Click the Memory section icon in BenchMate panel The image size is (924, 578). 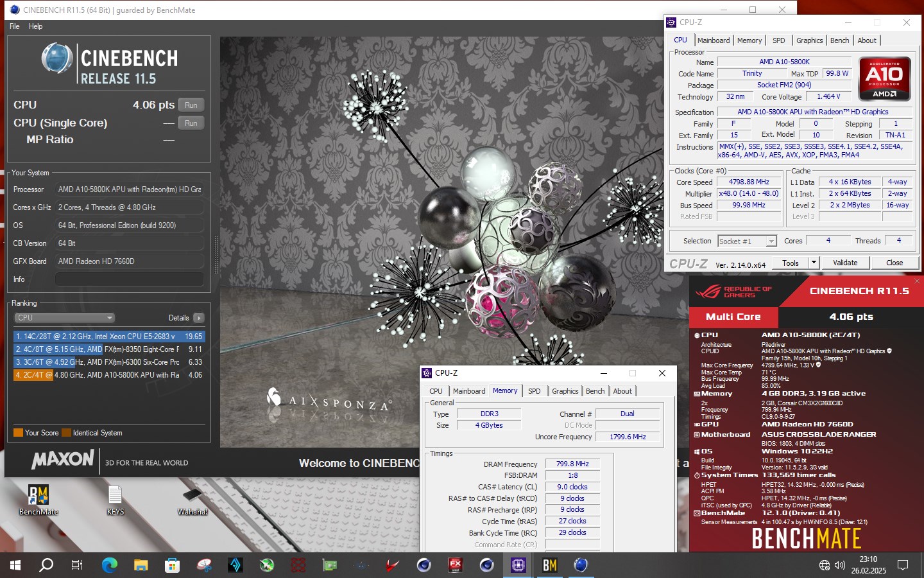click(x=697, y=394)
